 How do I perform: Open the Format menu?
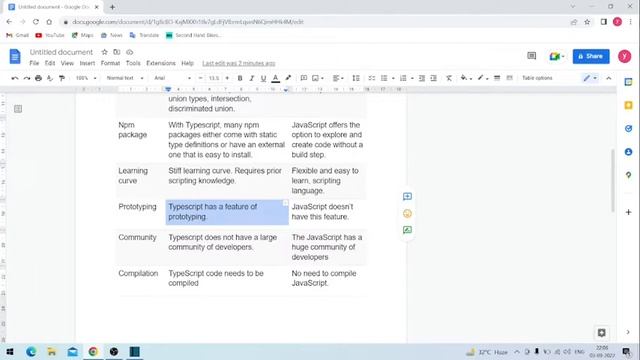pyautogui.click(x=110, y=63)
